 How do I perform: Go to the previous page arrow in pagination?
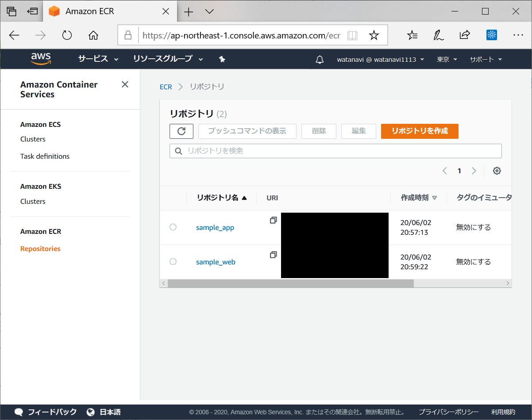point(445,171)
